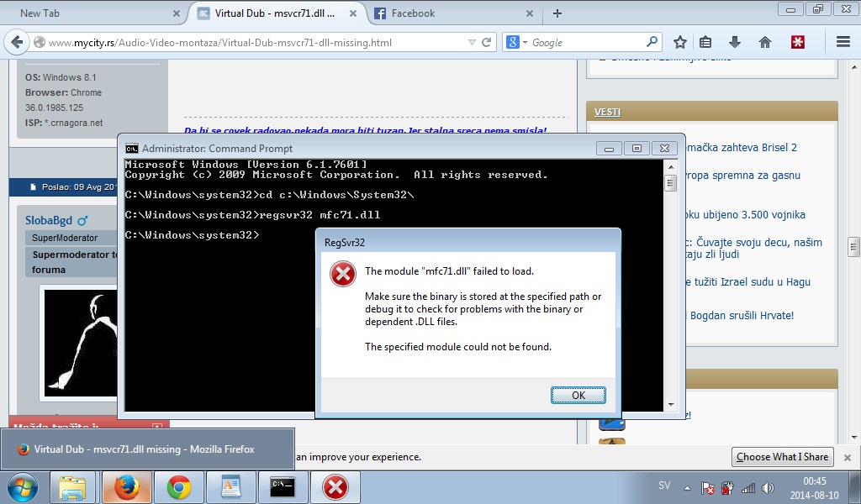Show hidden tray icons arrow
The height and width of the screenshot is (504, 861).
(687, 487)
